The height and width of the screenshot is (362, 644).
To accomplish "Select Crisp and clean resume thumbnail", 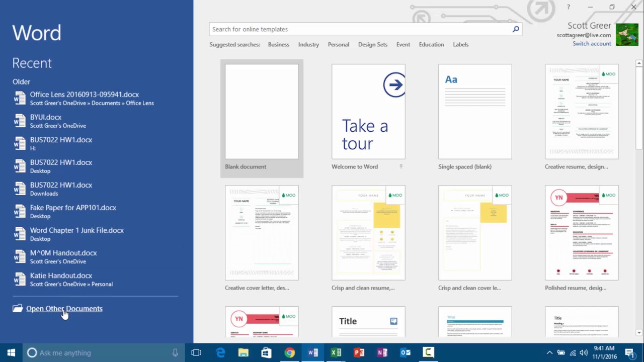I will point(368,233).
